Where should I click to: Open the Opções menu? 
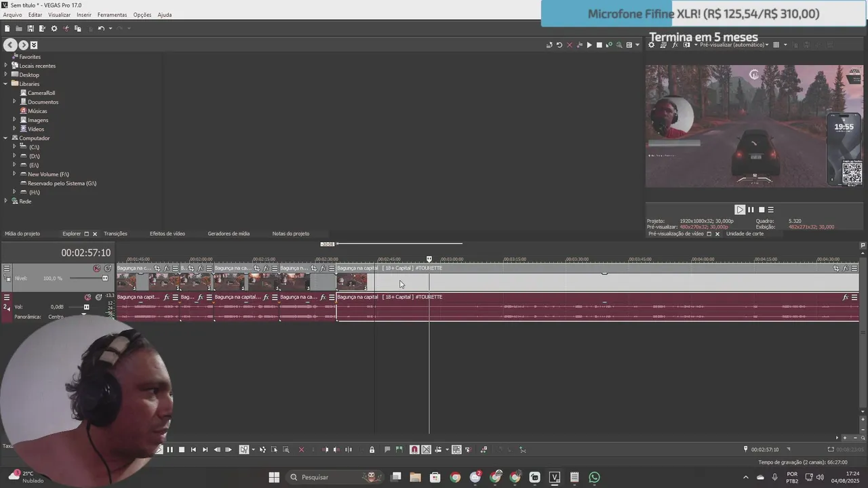point(142,15)
